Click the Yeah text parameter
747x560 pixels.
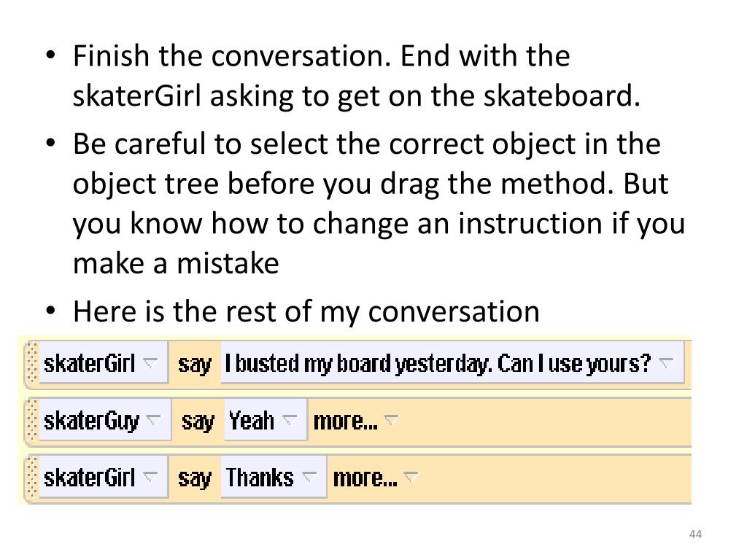pos(266,420)
